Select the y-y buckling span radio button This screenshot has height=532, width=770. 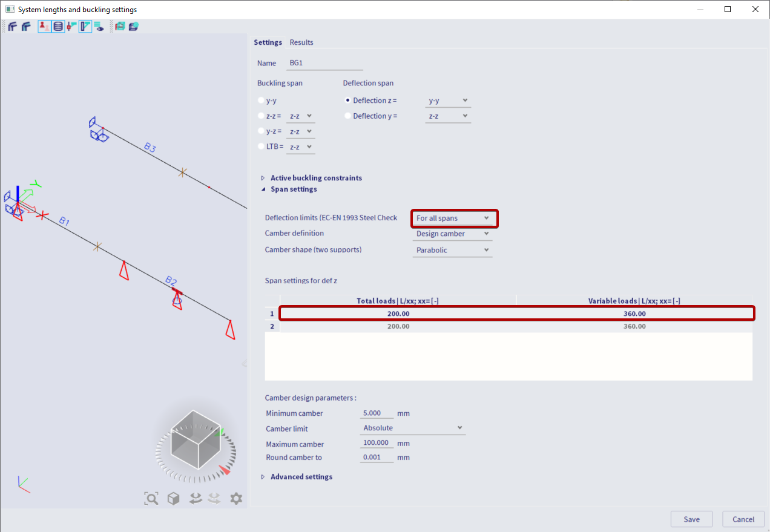pos(260,100)
